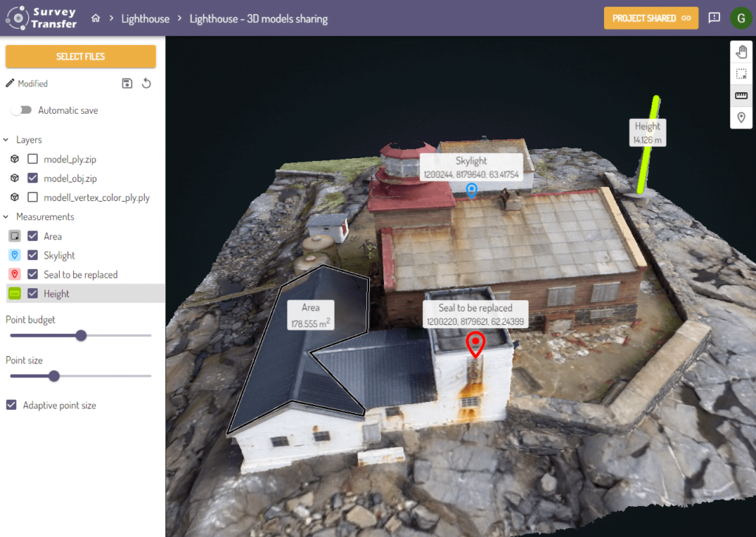
Task: Open the Lighthouse breadcrumb link
Action: click(x=145, y=18)
